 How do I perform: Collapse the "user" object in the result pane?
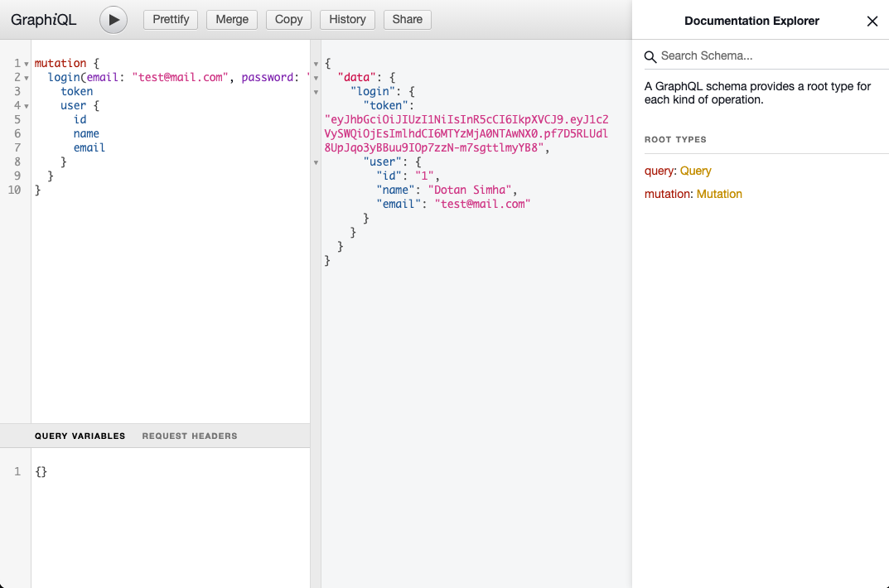coord(316,162)
